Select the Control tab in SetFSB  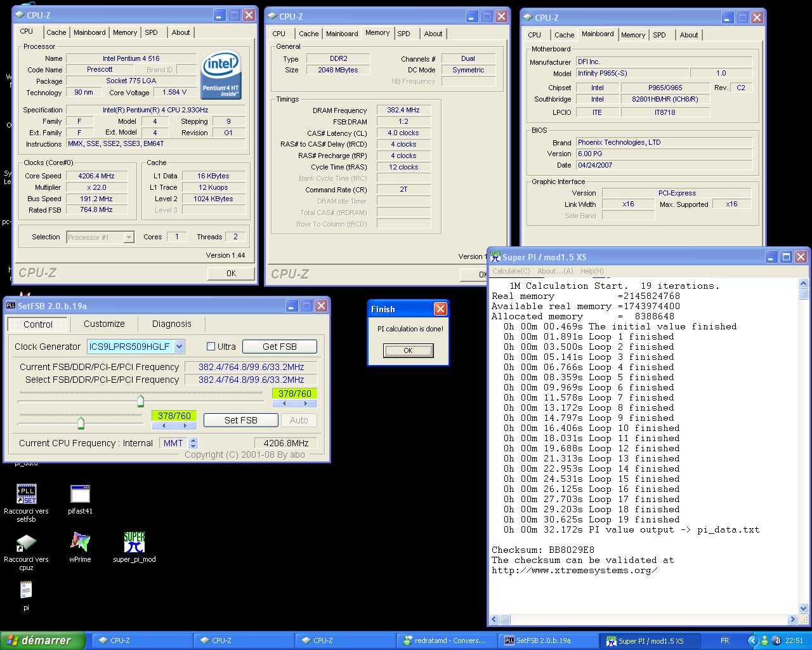click(x=38, y=324)
